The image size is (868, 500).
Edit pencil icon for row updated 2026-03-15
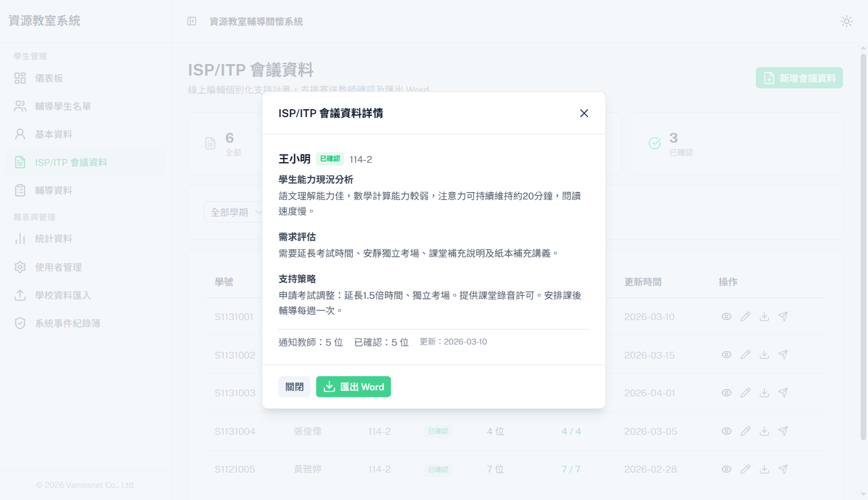[745, 355]
